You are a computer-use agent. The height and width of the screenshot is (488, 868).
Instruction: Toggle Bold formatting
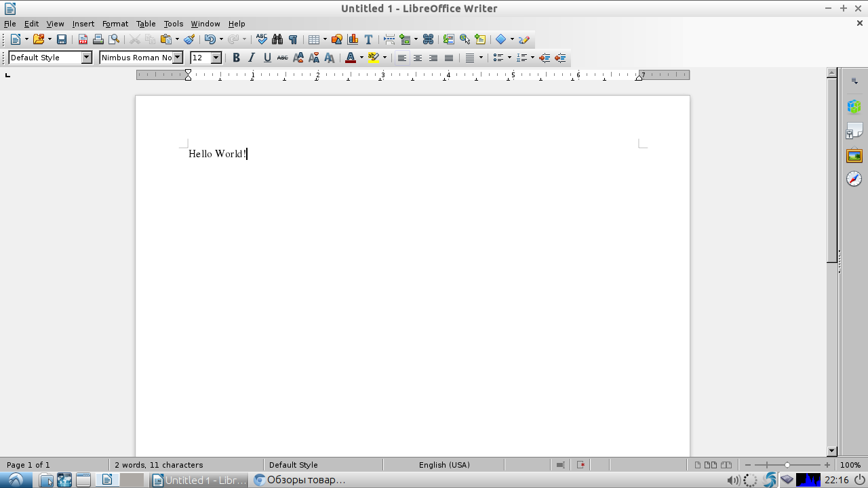pyautogui.click(x=236, y=58)
